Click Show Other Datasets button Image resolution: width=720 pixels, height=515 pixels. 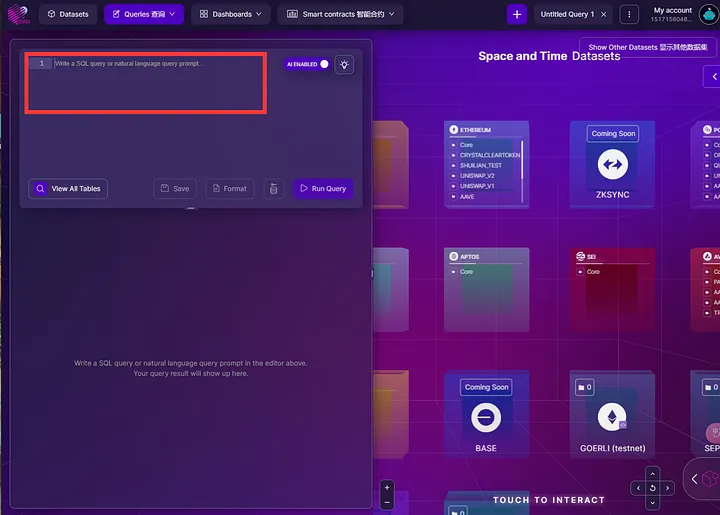pos(647,47)
